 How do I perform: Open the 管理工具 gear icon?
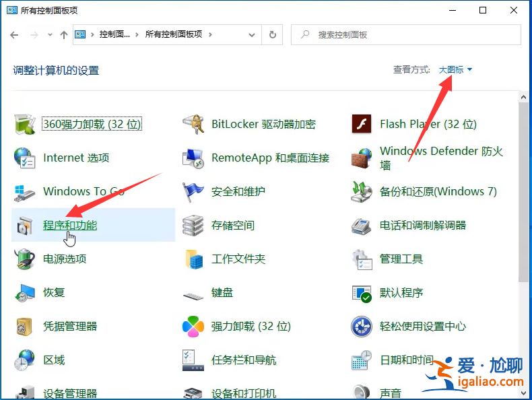click(x=362, y=259)
